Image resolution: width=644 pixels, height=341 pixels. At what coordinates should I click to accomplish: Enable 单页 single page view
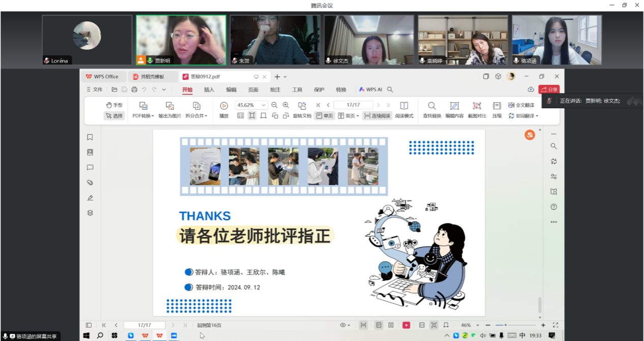pyautogui.click(x=325, y=116)
